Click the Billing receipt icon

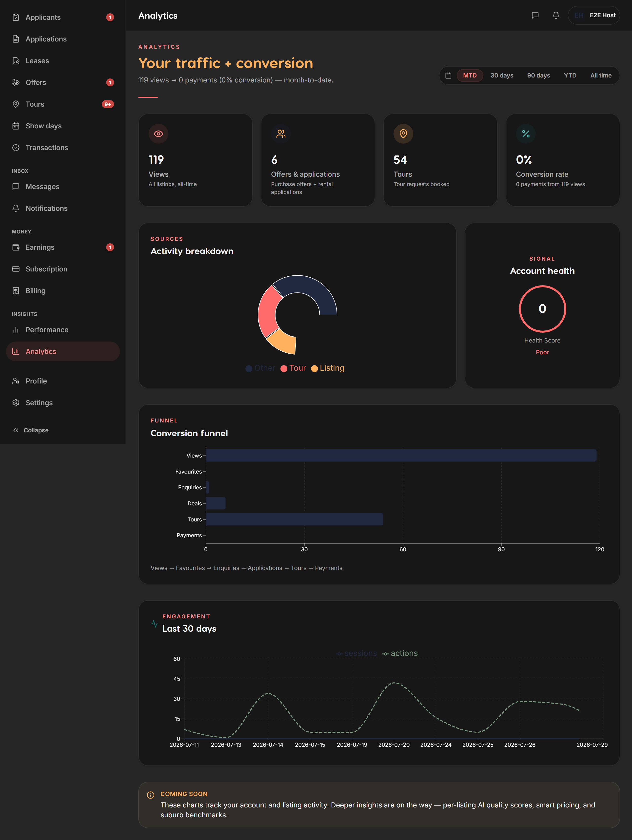(16, 290)
